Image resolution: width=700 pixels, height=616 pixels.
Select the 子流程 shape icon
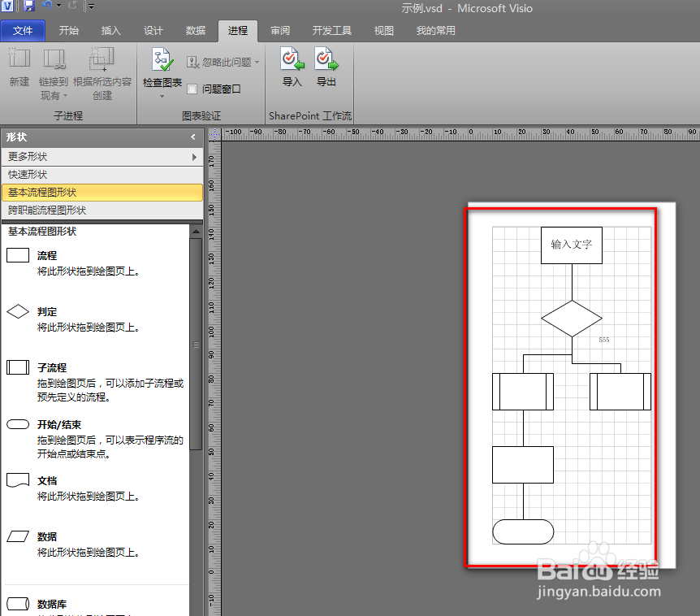click(x=18, y=367)
